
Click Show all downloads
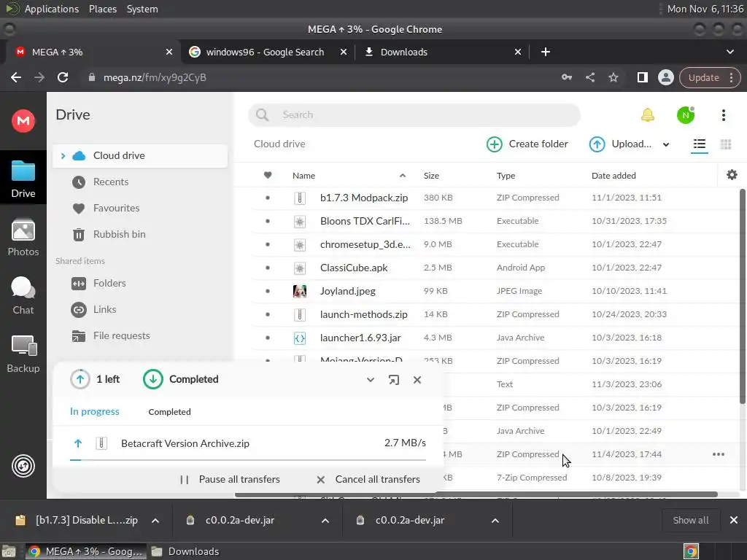tap(690, 521)
